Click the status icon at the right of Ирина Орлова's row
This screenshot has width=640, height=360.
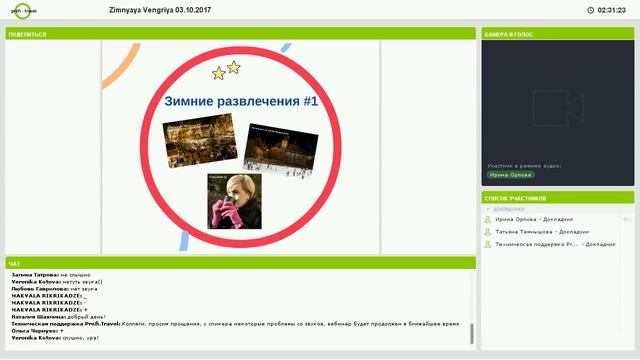click(x=627, y=220)
